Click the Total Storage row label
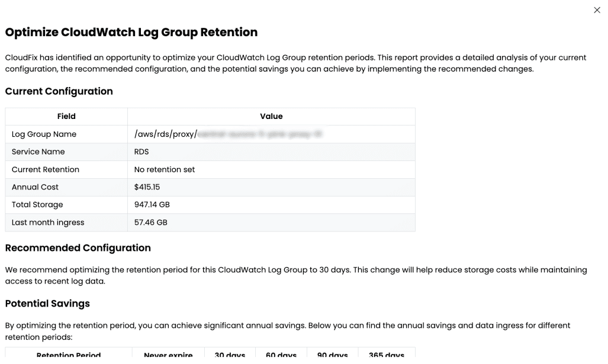The image size is (608, 364). click(x=37, y=205)
